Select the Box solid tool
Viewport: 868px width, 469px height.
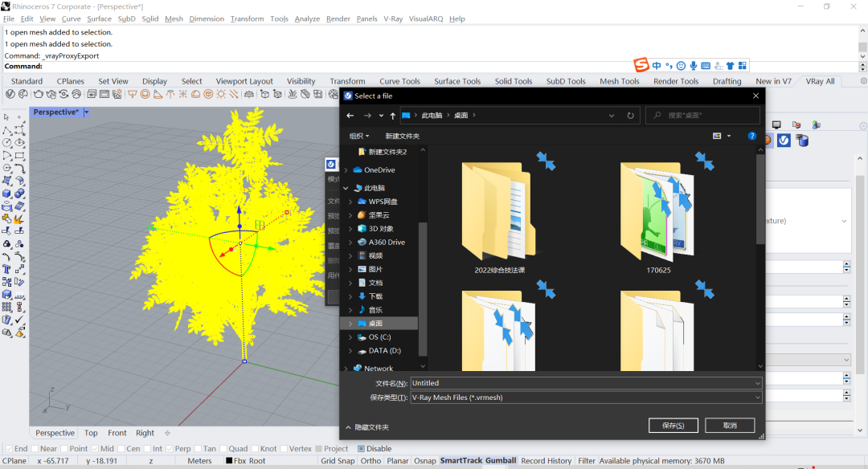(6, 193)
